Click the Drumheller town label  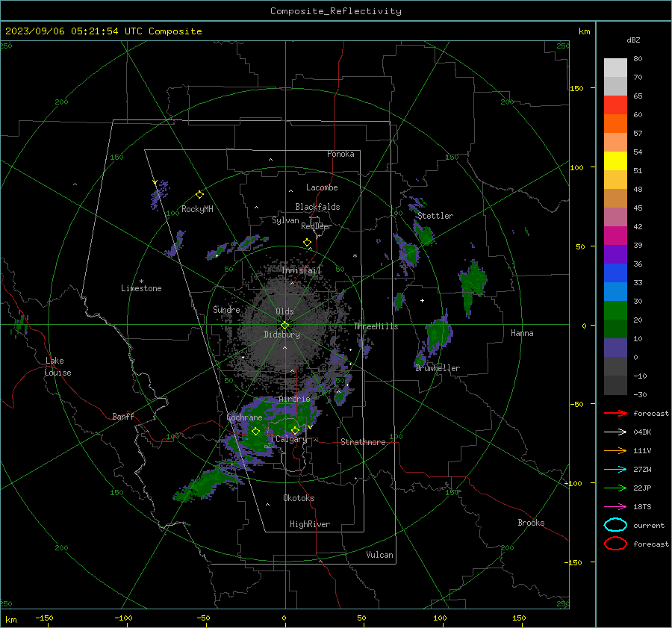click(438, 368)
